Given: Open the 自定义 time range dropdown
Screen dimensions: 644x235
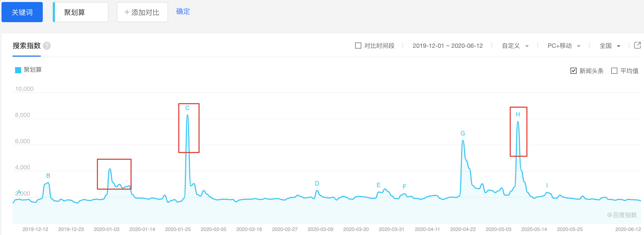Looking at the screenshot, I should [x=515, y=46].
